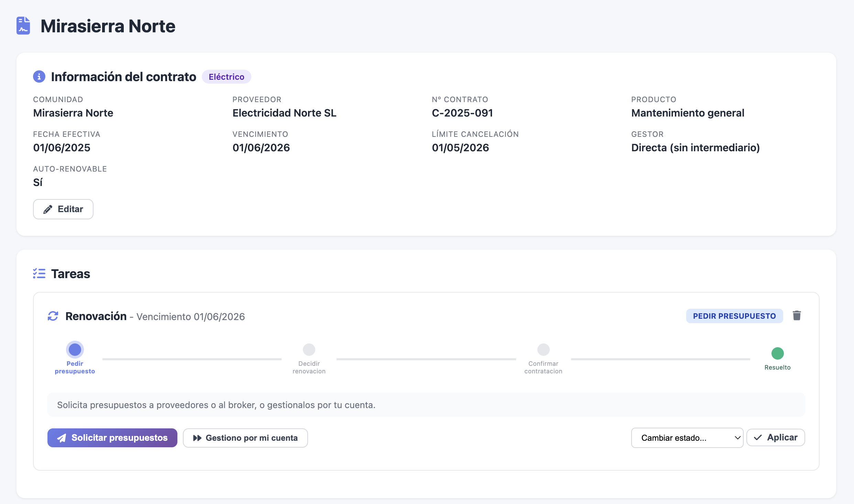
Task: Click the GESTOR field label
Action: coord(647,134)
